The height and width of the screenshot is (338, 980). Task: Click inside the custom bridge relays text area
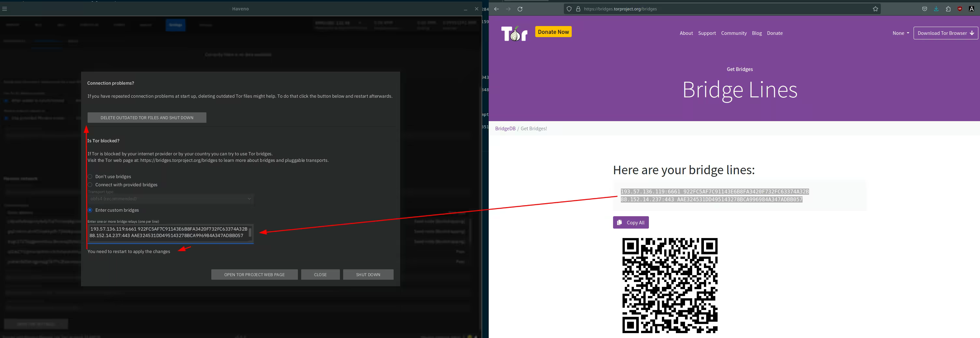(168, 232)
